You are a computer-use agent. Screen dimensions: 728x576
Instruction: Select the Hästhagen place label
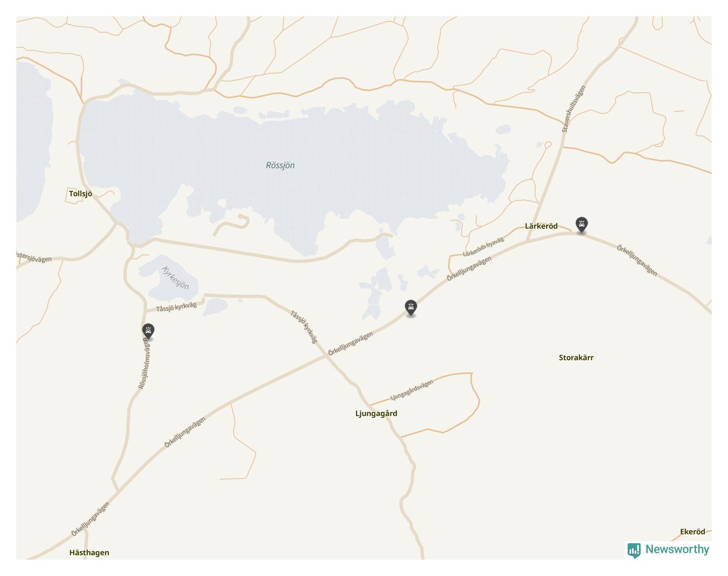coord(89,553)
